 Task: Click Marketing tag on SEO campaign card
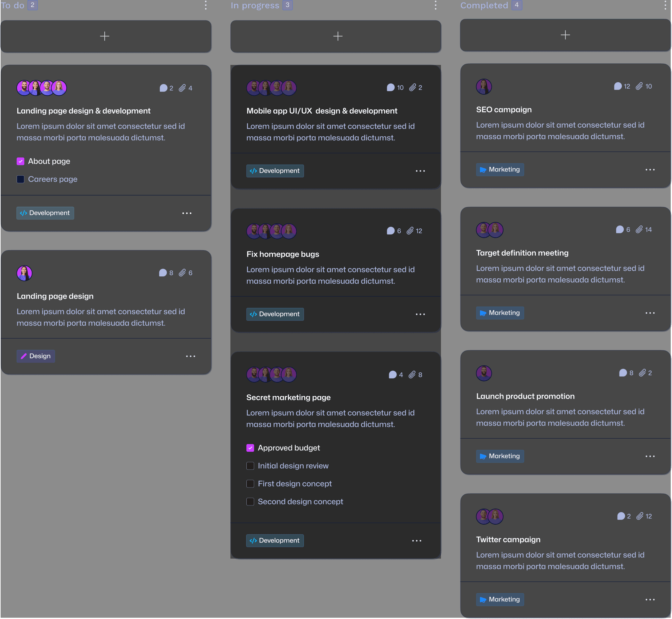pyautogui.click(x=500, y=170)
